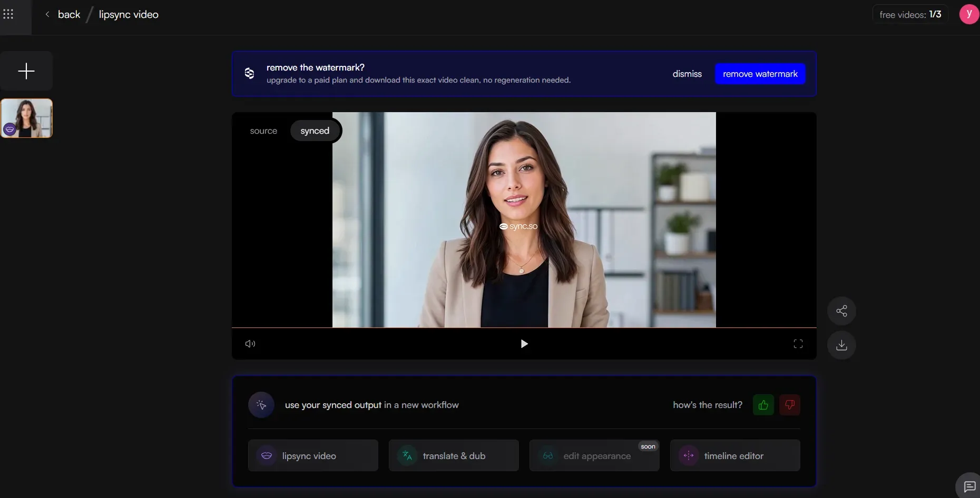The height and width of the screenshot is (498, 980).
Task: Enter fullscreen video mode
Action: click(x=798, y=344)
